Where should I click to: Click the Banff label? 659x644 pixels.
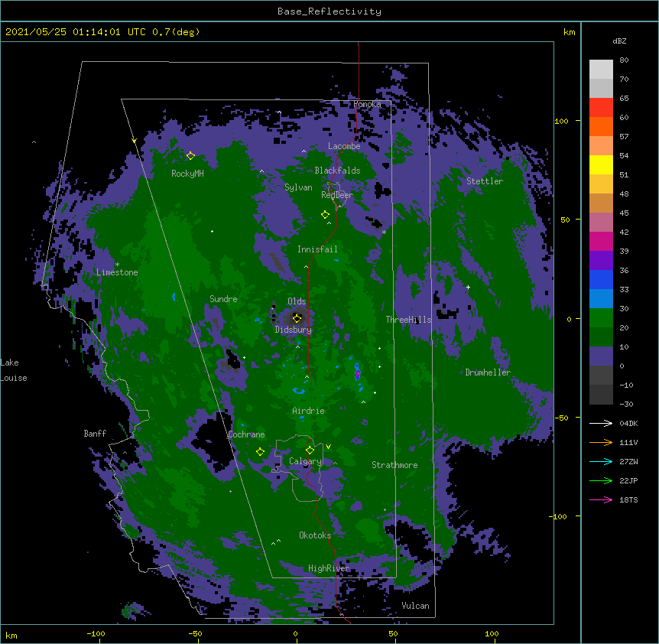[95, 434]
